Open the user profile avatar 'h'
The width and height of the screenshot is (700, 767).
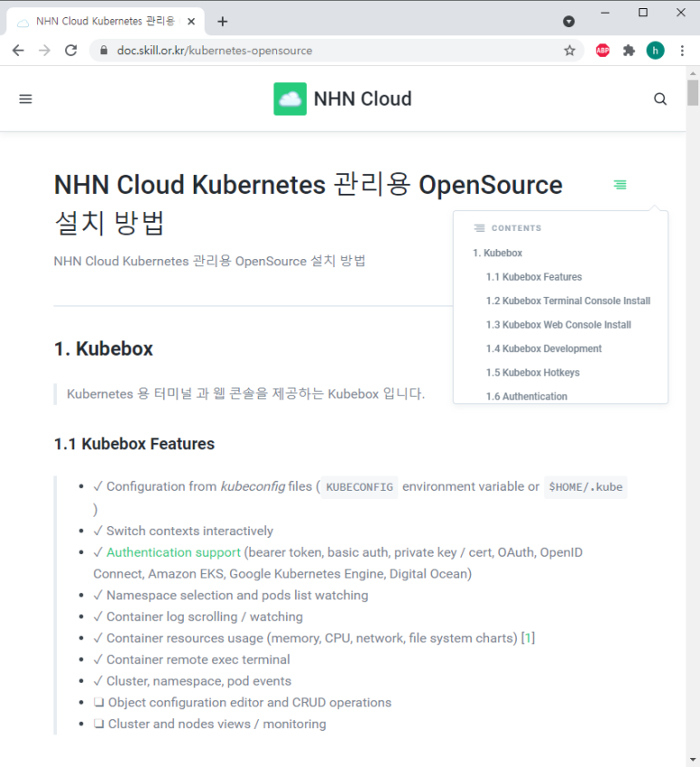tap(655, 51)
